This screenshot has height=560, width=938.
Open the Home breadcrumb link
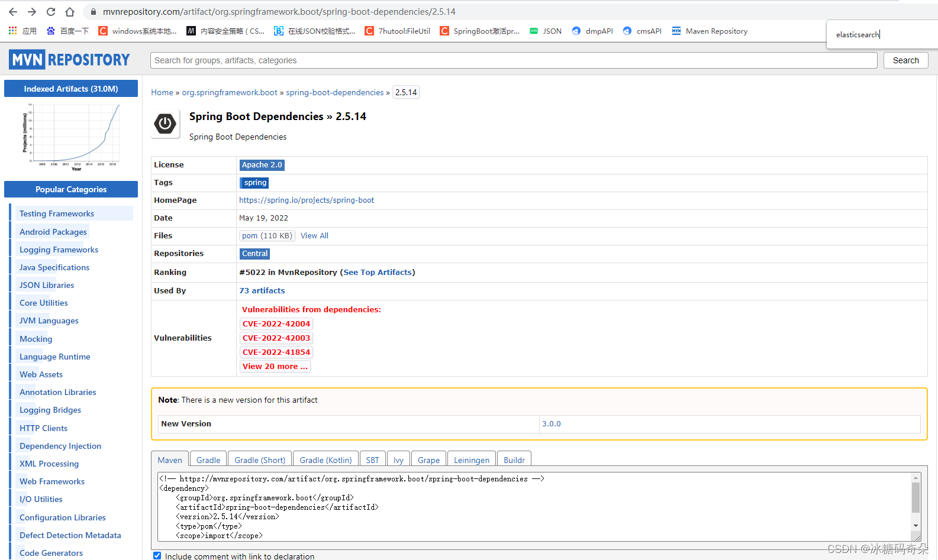(162, 92)
